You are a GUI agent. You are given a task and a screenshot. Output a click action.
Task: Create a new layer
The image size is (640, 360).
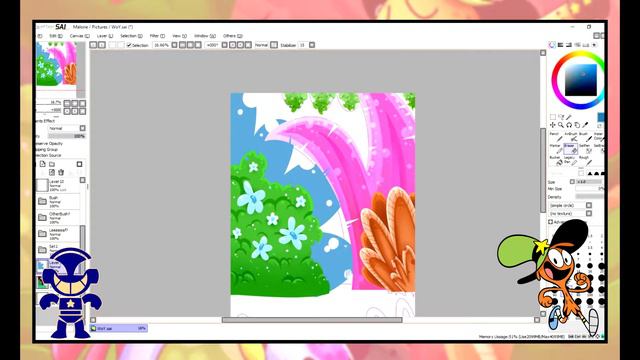tap(42, 164)
